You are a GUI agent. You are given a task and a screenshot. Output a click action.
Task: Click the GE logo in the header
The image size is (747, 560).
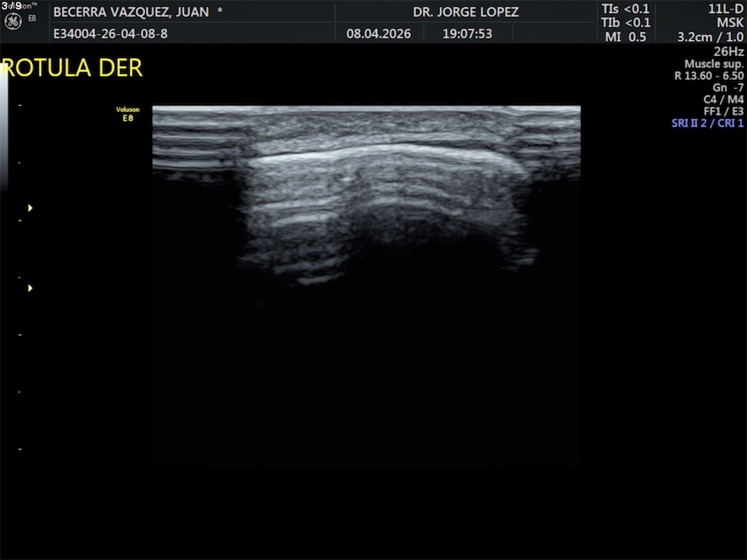coord(13,21)
